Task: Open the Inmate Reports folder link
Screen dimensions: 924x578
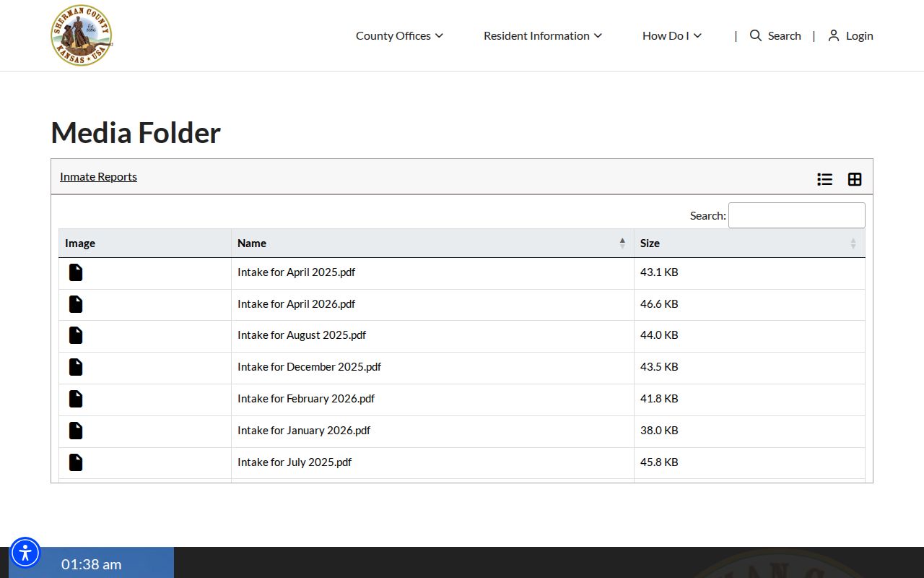Action: (98, 176)
